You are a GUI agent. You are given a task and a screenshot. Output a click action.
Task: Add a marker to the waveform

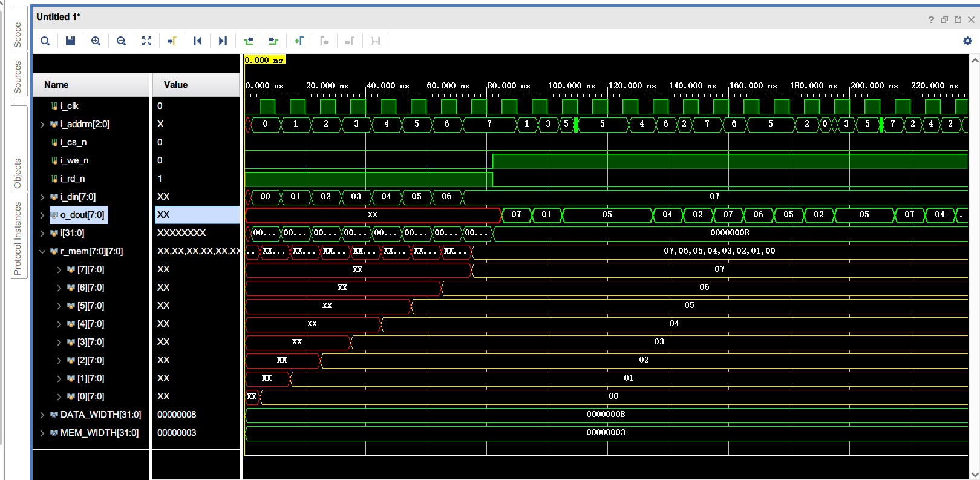point(299,41)
